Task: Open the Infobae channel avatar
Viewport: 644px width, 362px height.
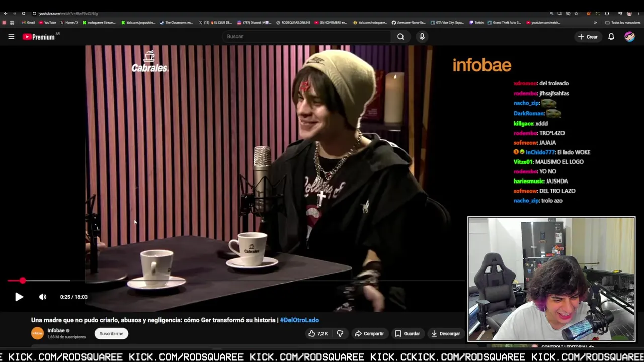Action: tap(37, 333)
